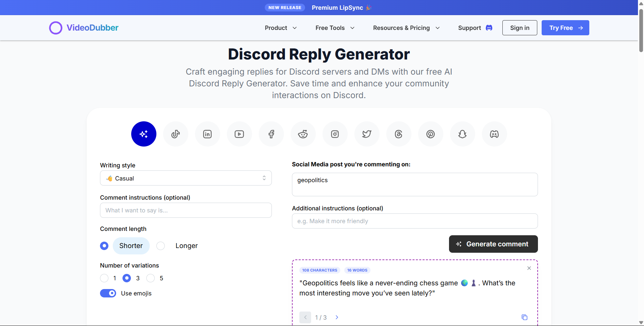Click the Discord icon beside Support
This screenshot has width=644, height=326.
click(x=489, y=28)
